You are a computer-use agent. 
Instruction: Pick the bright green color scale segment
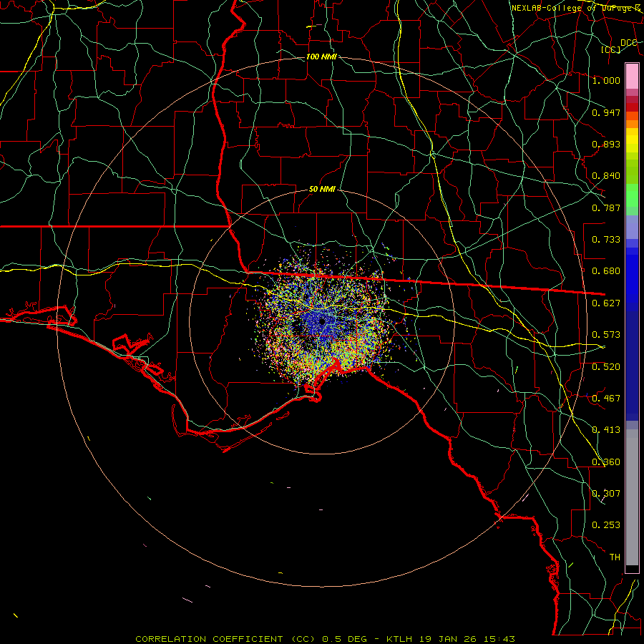pos(632,195)
